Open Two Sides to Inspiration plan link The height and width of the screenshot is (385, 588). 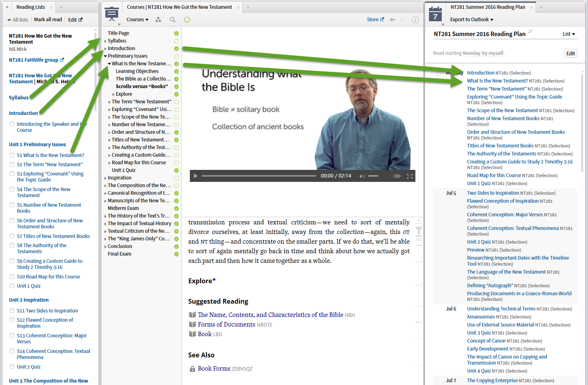(493, 193)
